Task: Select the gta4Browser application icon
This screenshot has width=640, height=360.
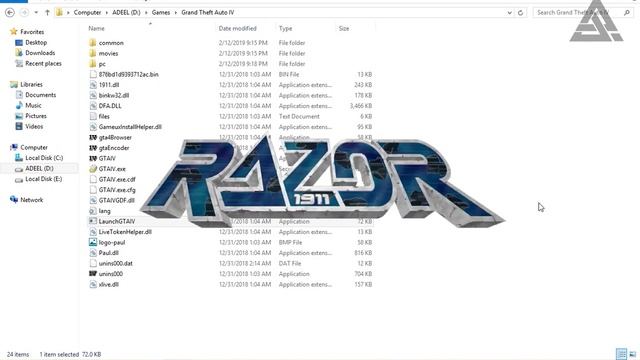Action: coord(93,138)
